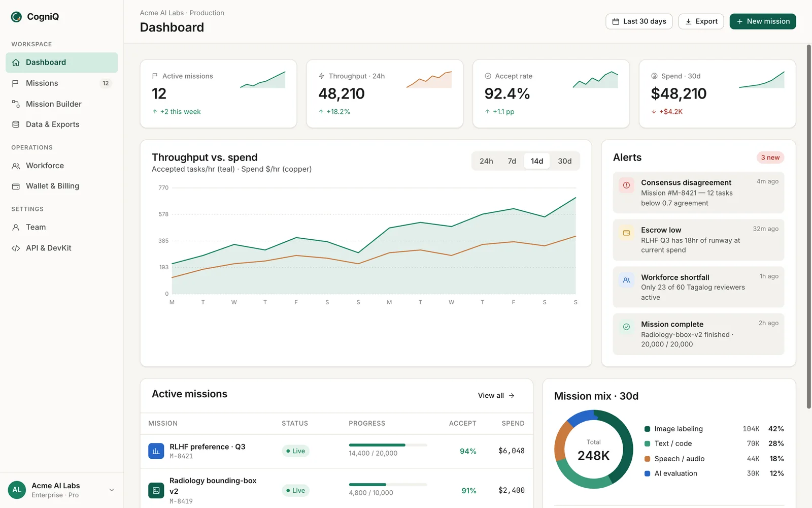Screen dimensions: 812x508
Task: Click the page vertical scrollbar
Action: click(x=809, y=227)
